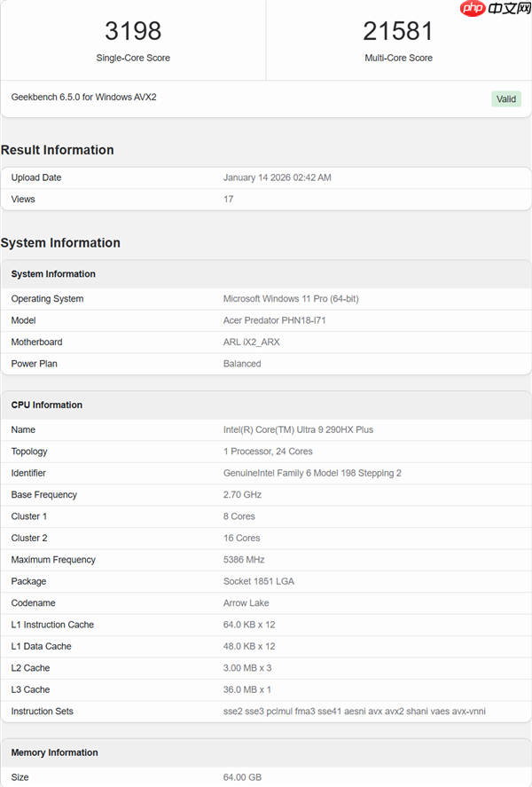Screen dimensions: 532x787
Task: Click the Memory Information header
Action: pos(56,752)
